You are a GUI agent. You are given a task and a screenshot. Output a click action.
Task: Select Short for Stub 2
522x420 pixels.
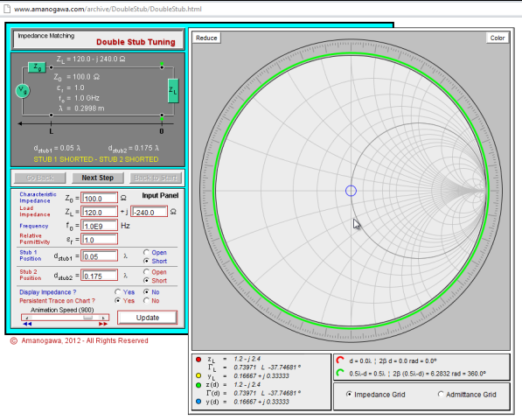[x=146, y=281]
